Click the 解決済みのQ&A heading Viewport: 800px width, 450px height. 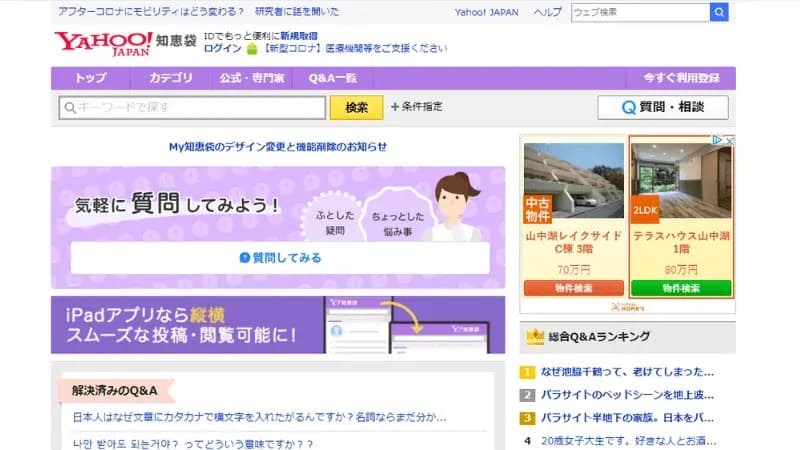pyautogui.click(x=114, y=391)
